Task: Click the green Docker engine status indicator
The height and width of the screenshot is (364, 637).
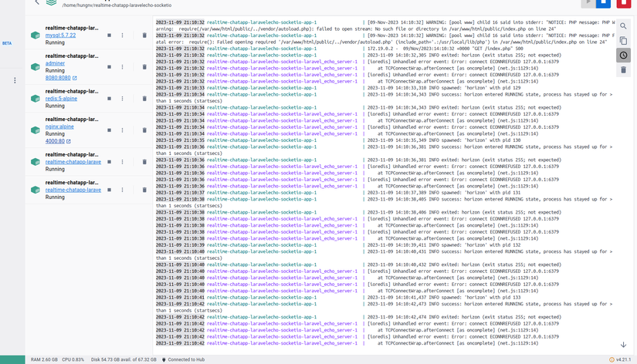Action: 12,359
